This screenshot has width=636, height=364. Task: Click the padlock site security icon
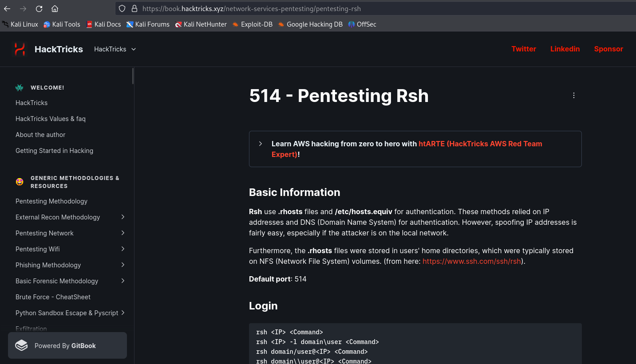click(x=134, y=8)
